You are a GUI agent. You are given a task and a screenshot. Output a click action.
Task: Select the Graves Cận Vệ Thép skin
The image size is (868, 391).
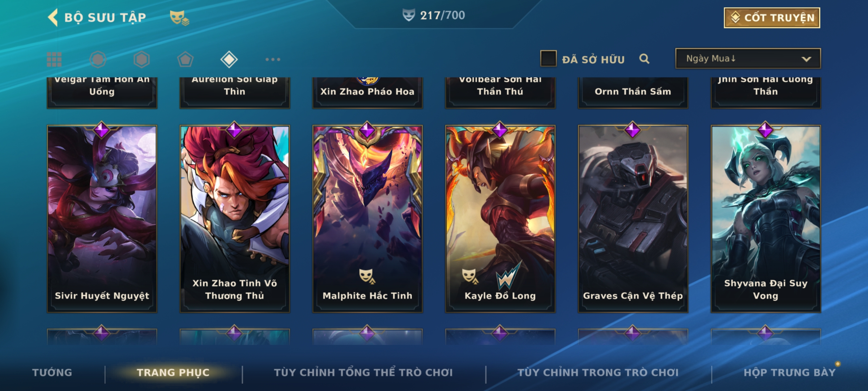633,219
